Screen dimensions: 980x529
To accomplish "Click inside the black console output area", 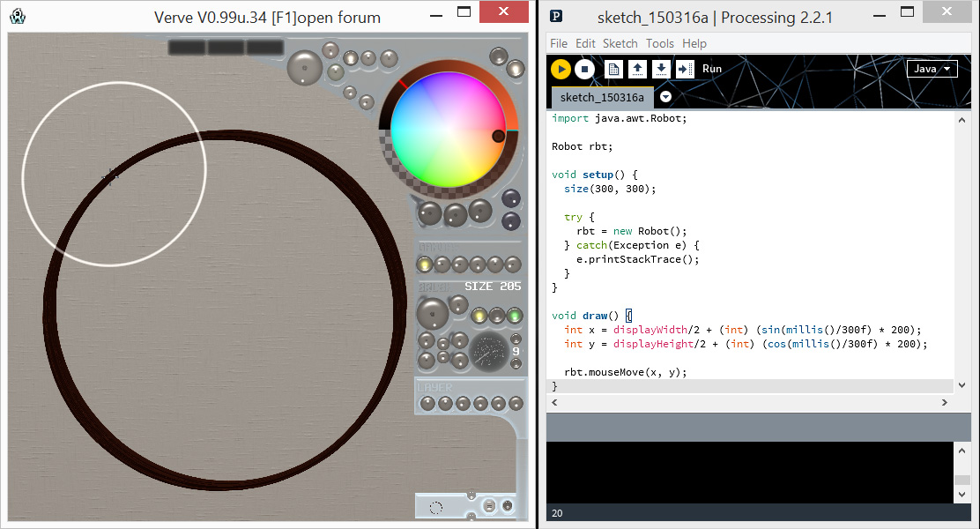I will 750,472.
